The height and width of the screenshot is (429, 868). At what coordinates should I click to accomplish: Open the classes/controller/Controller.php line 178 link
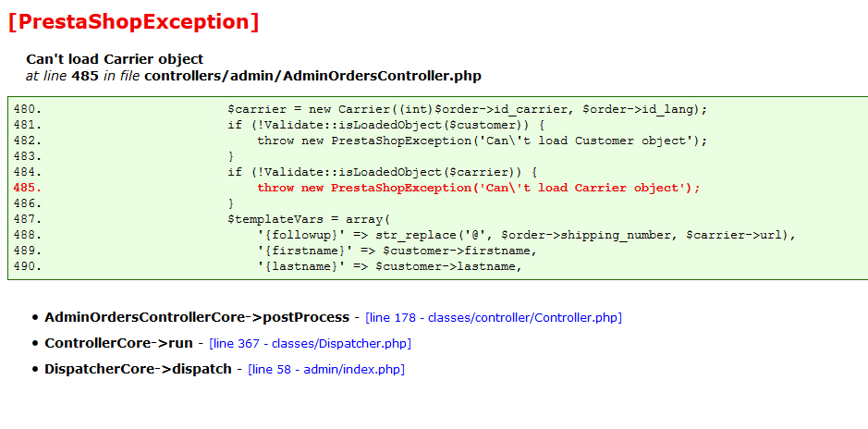click(494, 318)
